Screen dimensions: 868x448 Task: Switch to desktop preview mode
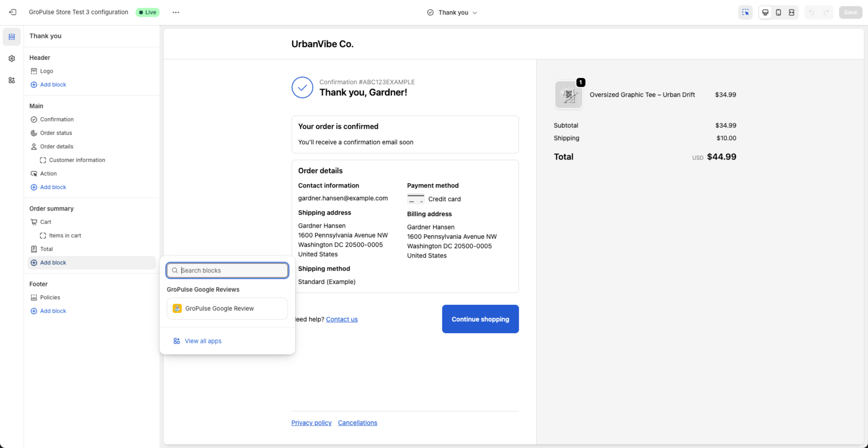tap(765, 12)
